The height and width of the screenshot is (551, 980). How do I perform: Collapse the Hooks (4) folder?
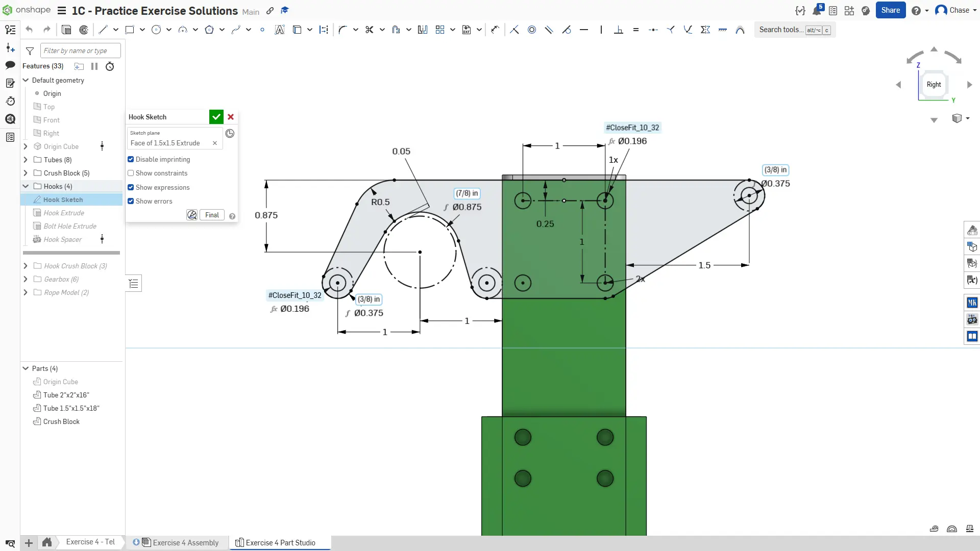(x=26, y=186)
